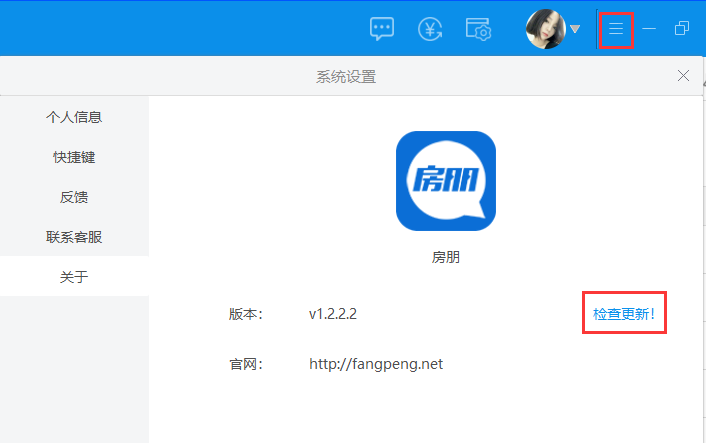Click the 房朋 app logo
Viewport: 706px width, 443px height.
pos(446,181)
